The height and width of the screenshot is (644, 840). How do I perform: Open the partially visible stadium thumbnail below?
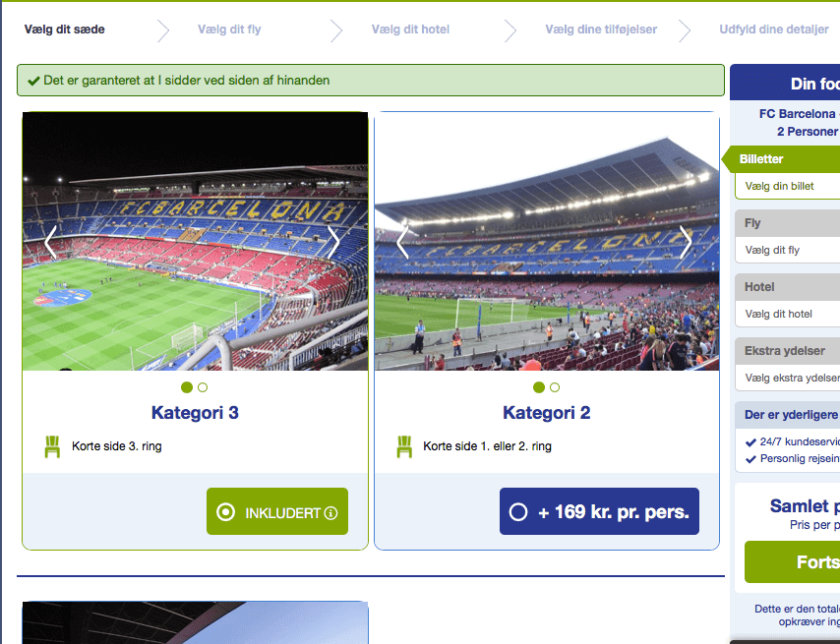coord(195,622)
